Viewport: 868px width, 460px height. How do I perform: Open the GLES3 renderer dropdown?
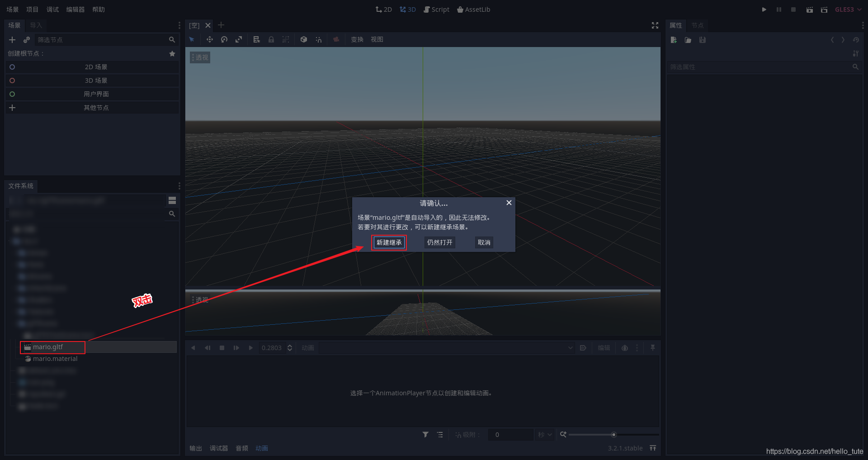[x=848, y=9]
